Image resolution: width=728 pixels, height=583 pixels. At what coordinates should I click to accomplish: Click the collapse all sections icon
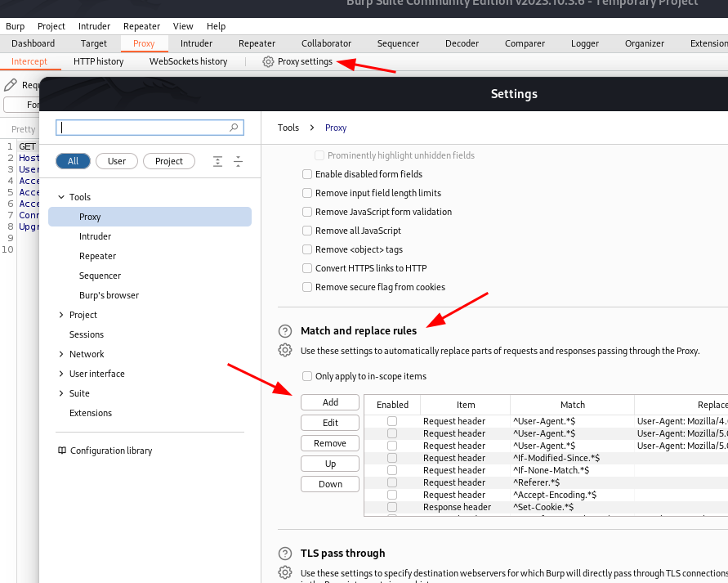(239, 161)
